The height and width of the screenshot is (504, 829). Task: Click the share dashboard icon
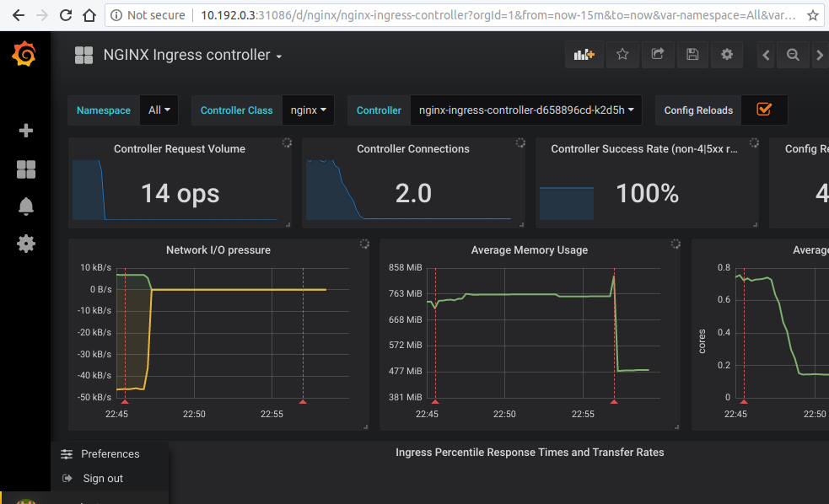pyautogui.click(x=657, y=54)
